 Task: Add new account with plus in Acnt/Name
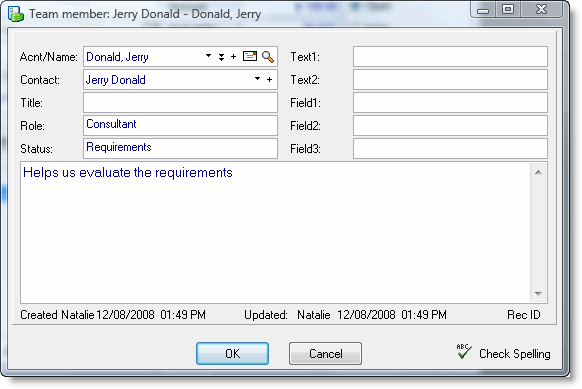pos(233,56)
